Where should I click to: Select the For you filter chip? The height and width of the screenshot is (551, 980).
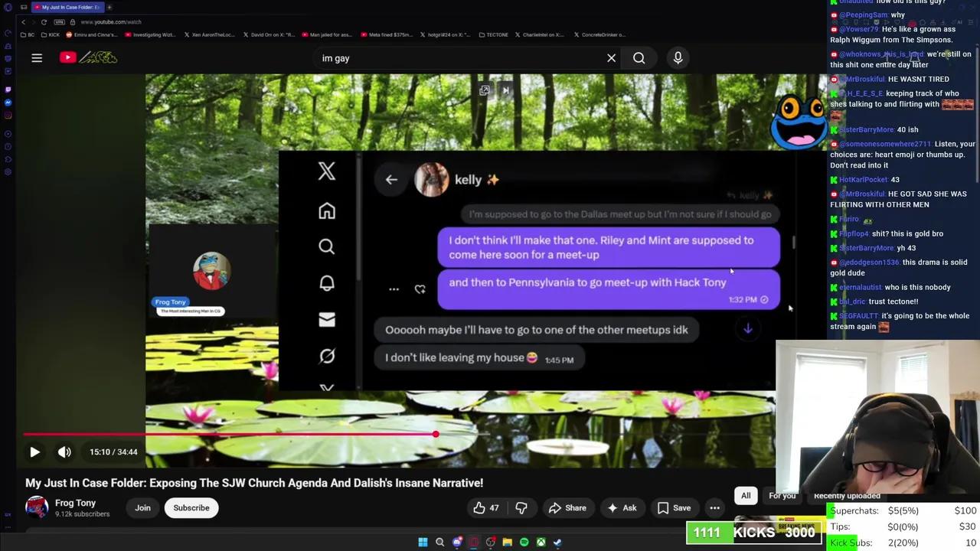[782, 496]
